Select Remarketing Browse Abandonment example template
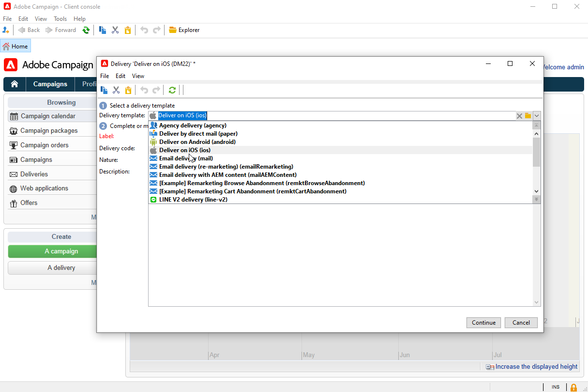 click(340, 183)
